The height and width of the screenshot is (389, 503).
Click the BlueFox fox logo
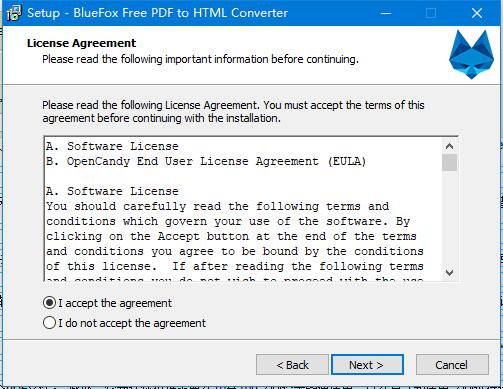coord(471,55)
